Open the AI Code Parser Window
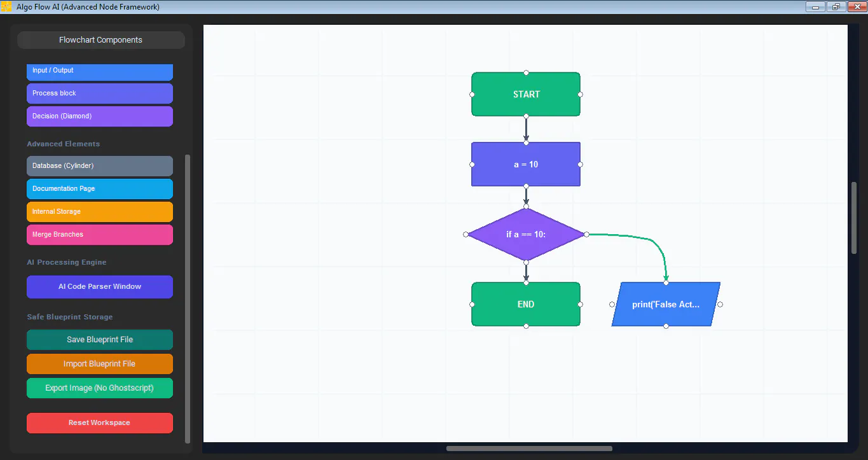 point(100,287)
